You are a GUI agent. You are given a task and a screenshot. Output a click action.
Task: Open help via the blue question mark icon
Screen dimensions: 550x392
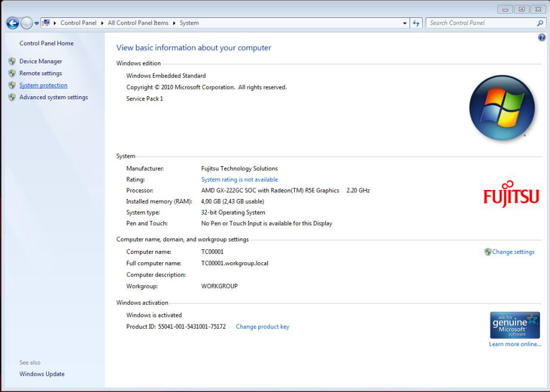(542, 37)
